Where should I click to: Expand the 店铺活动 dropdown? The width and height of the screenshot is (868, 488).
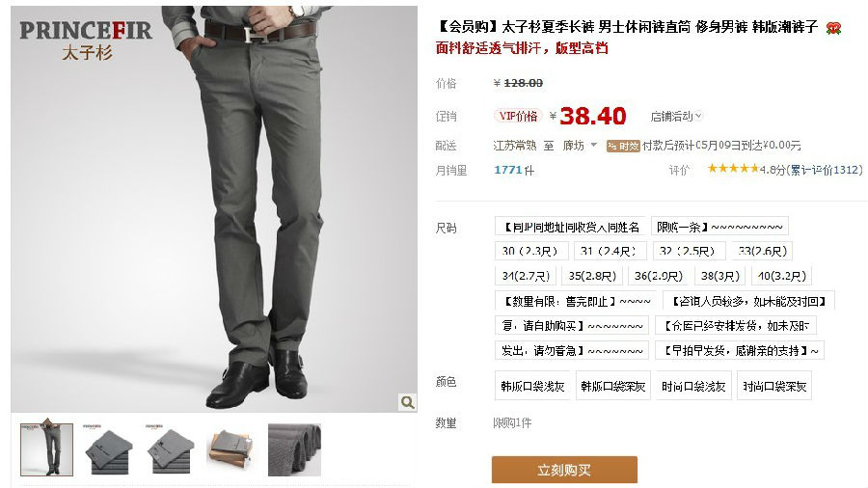coord(676,116)
